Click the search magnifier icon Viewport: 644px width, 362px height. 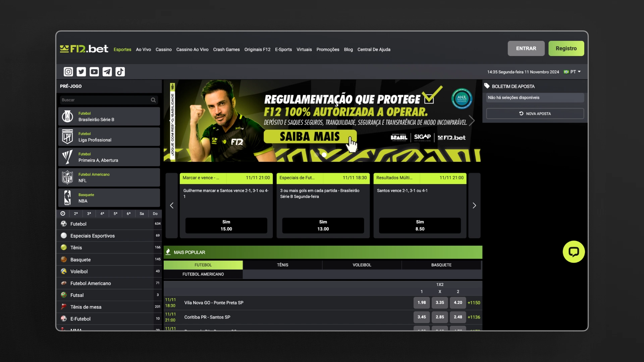(x=153, y=100)
